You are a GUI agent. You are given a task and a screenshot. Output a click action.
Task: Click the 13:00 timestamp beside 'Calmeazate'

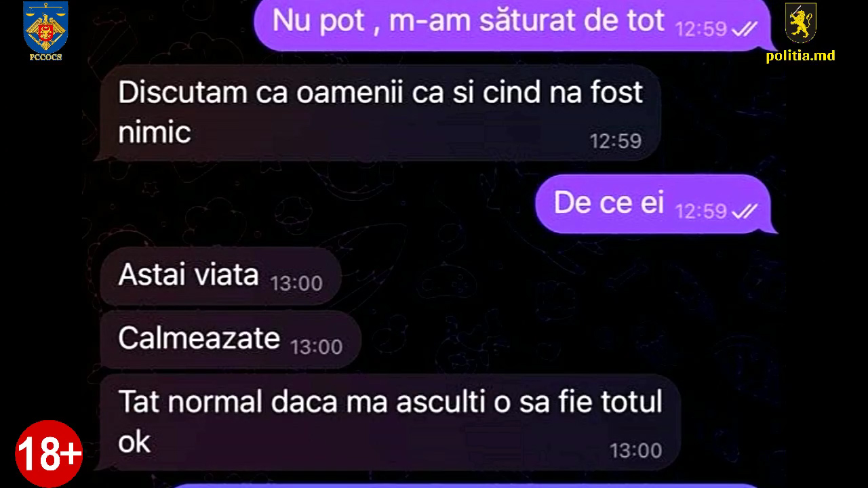[317, 347]
